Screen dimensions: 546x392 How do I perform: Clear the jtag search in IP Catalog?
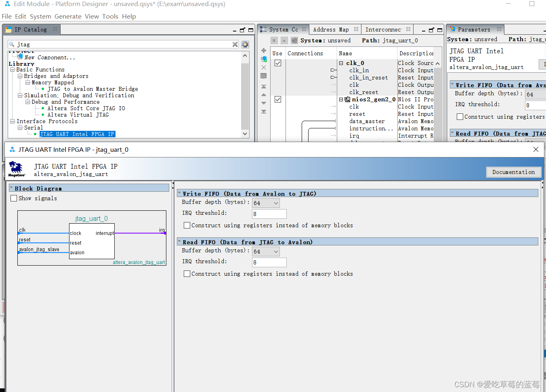[235, 44]
